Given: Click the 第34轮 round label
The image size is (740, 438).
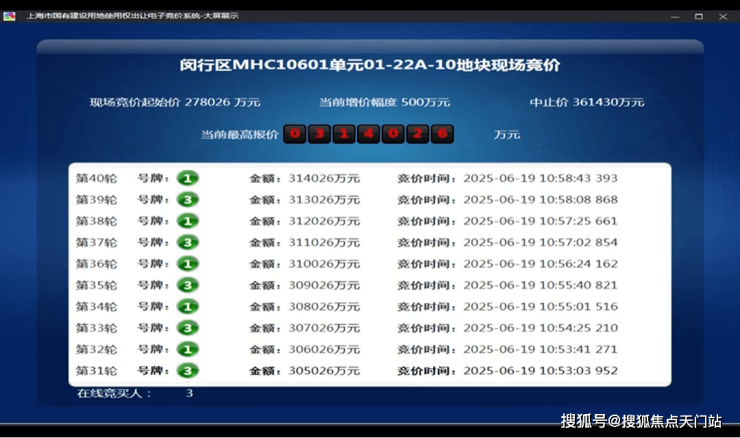Looking at the screenshot, I should 96,307.
